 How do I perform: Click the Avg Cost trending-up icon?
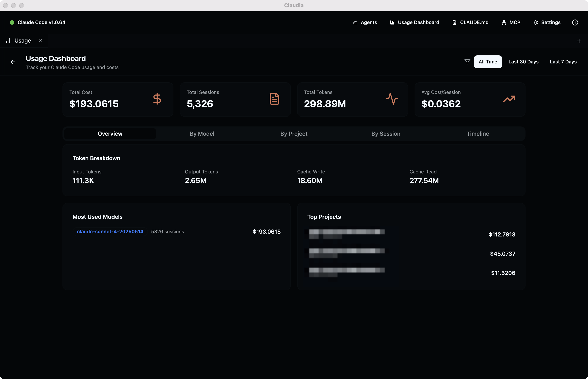[x=509, y=99]
